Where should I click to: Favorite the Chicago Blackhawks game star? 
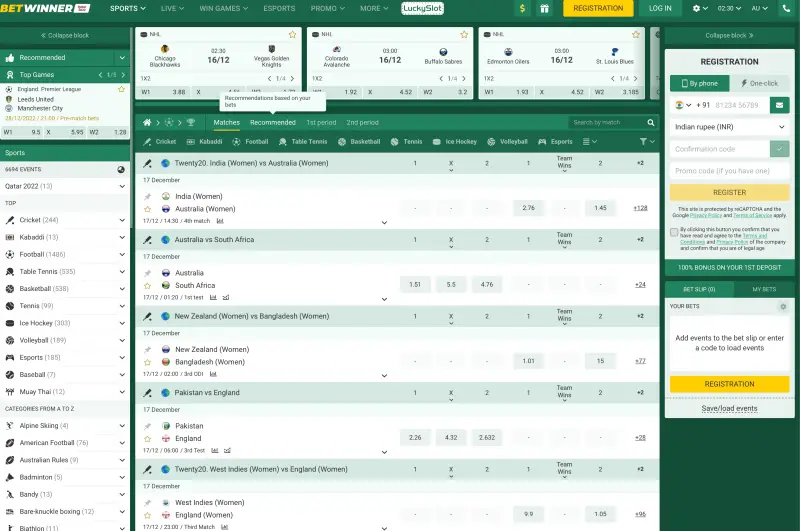(x=292, y=35)
